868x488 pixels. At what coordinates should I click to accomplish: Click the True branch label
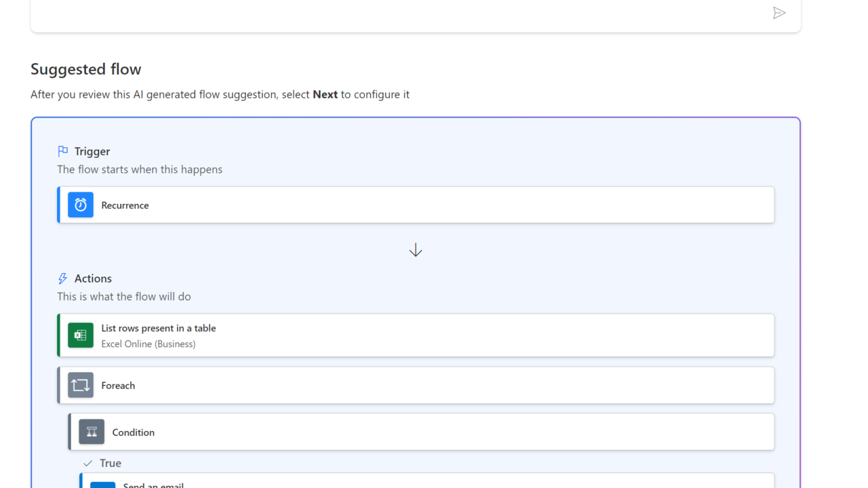click(111, 464)
